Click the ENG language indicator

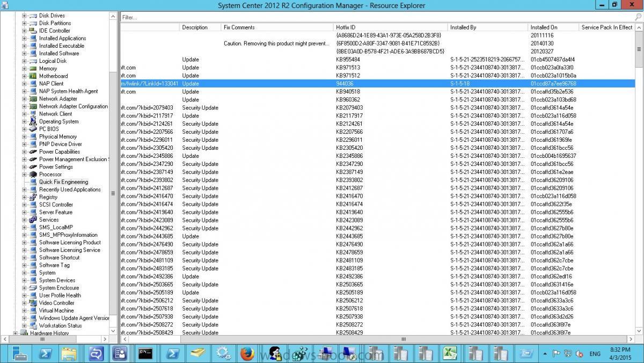tap(595, 354)
